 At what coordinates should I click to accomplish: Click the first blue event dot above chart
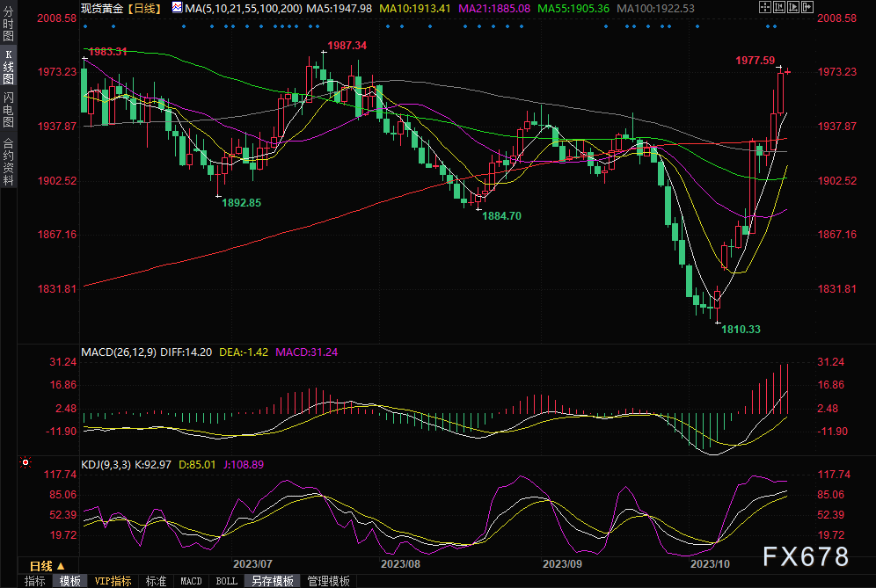coord(84,25)
